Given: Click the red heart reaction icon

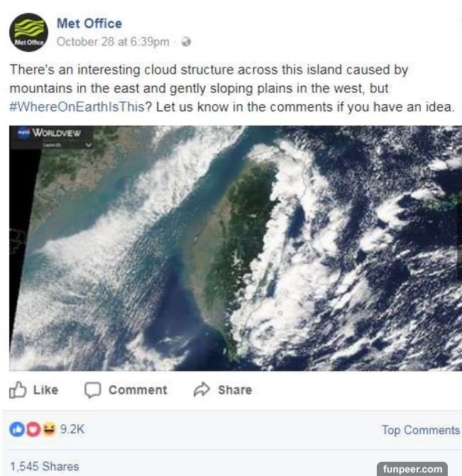Looking at the screenshot, I should click(x=32, y=430).
